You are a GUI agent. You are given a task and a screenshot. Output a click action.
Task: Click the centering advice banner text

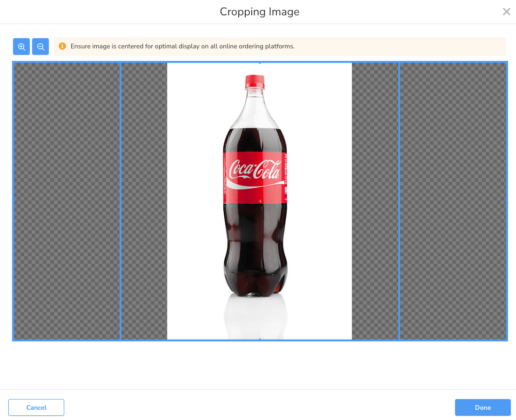(x=182, y=47)
